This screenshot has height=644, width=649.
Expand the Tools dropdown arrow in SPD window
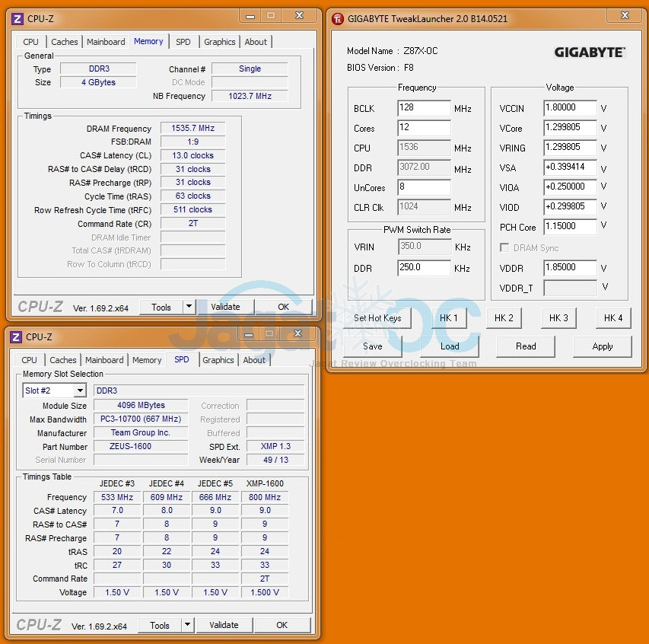point(188,625)
